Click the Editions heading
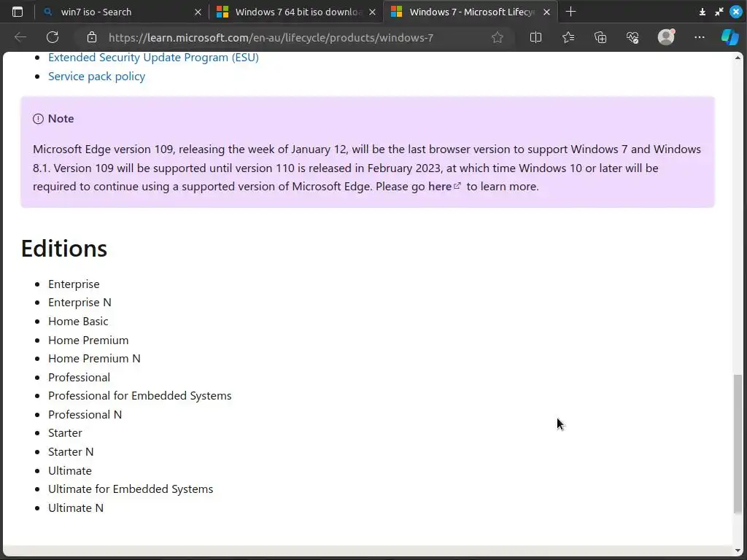 (64, 249)
